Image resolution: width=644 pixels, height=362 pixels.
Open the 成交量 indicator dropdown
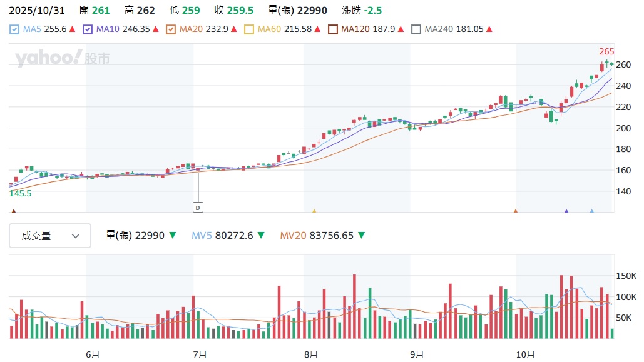pos(49,236)
